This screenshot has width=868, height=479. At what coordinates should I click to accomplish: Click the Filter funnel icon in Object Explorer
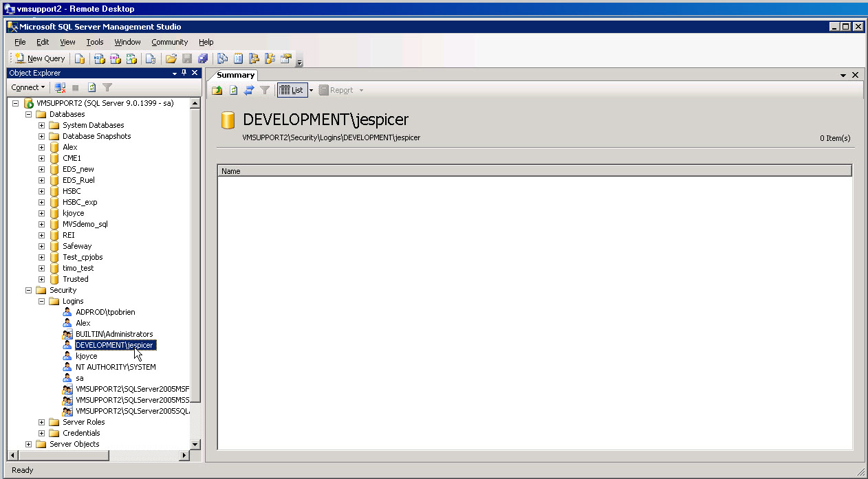pyautogui.click(x=107, y=87)
